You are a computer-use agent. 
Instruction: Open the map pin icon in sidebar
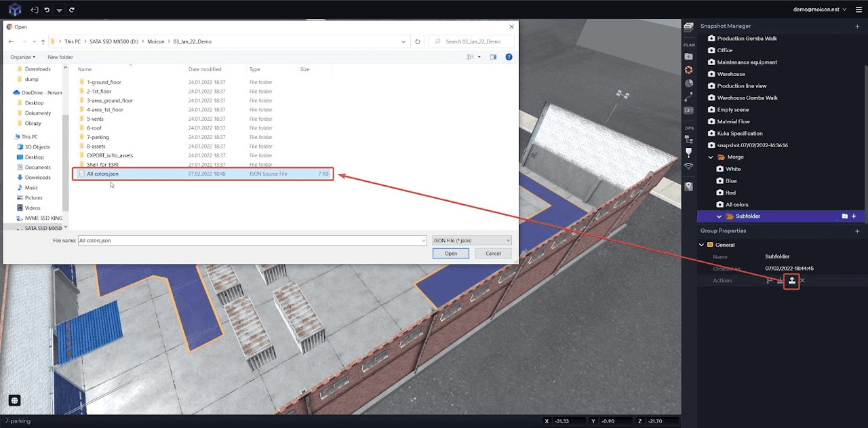click(x=688, y=186)
